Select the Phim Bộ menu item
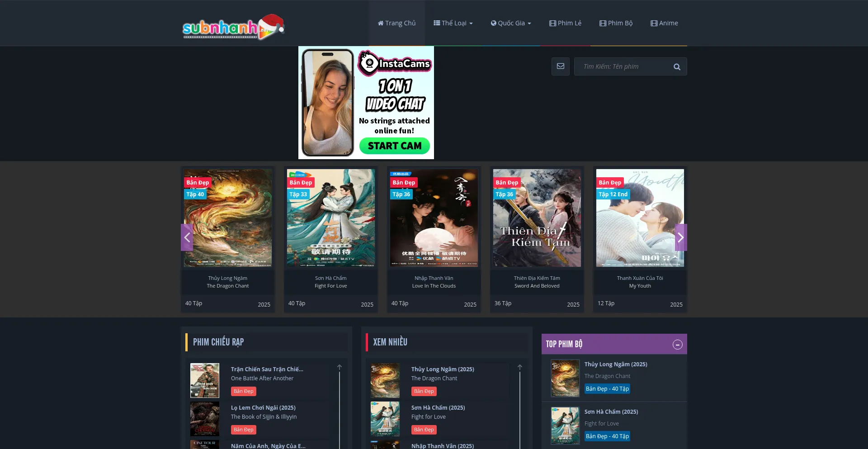 tap(616, 23)
